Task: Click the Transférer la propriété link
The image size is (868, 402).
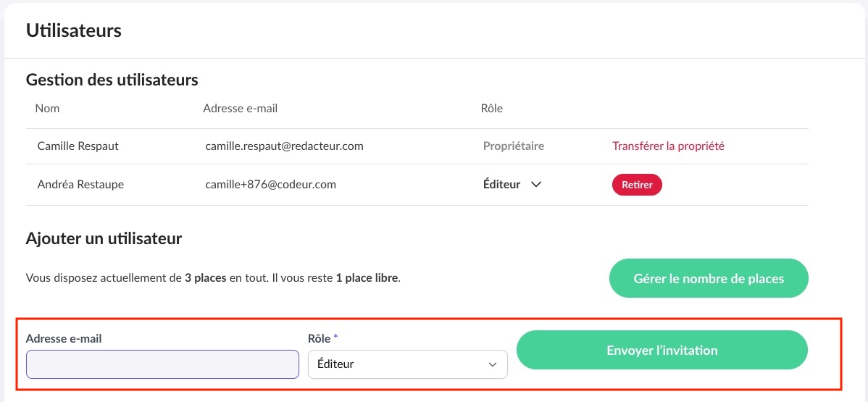Action: [x=668, y=146]
